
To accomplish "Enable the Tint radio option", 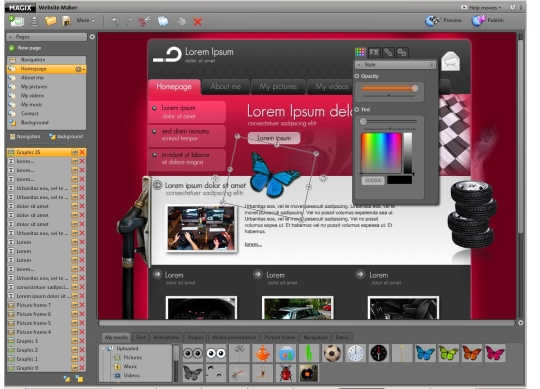I will pos(357,109).
